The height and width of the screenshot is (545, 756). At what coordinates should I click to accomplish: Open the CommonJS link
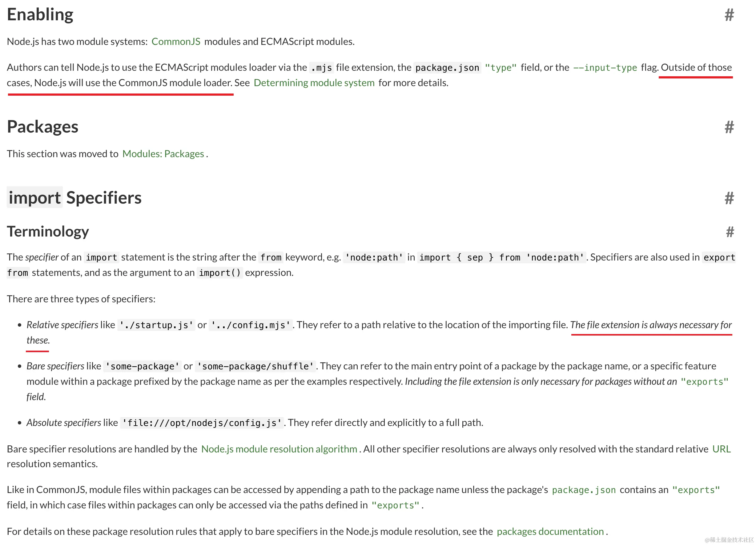176,41
